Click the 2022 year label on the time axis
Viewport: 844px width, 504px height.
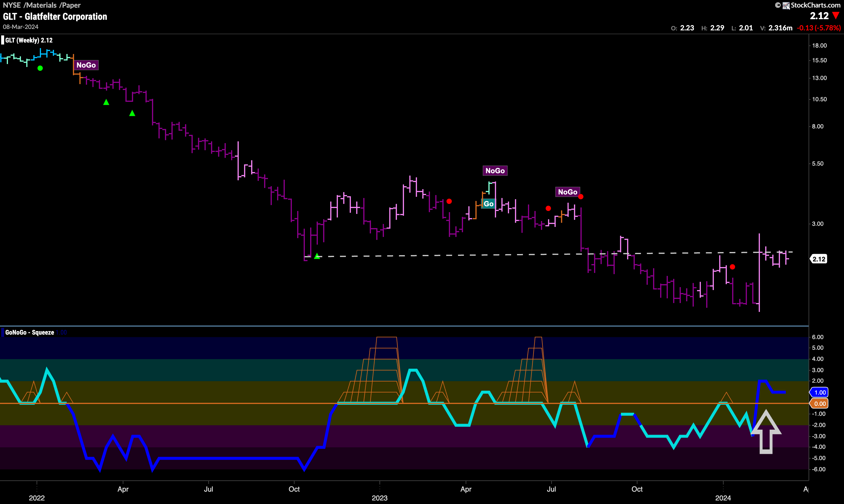[37, 498]
